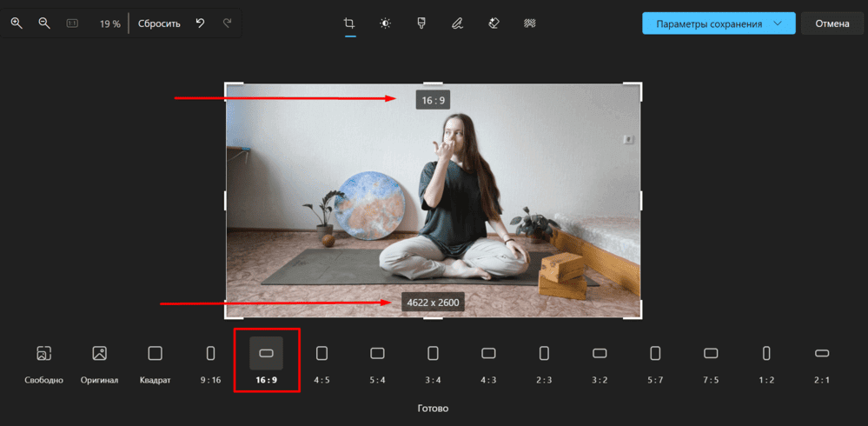Select the erase object tool icon

tap(494, 23)
